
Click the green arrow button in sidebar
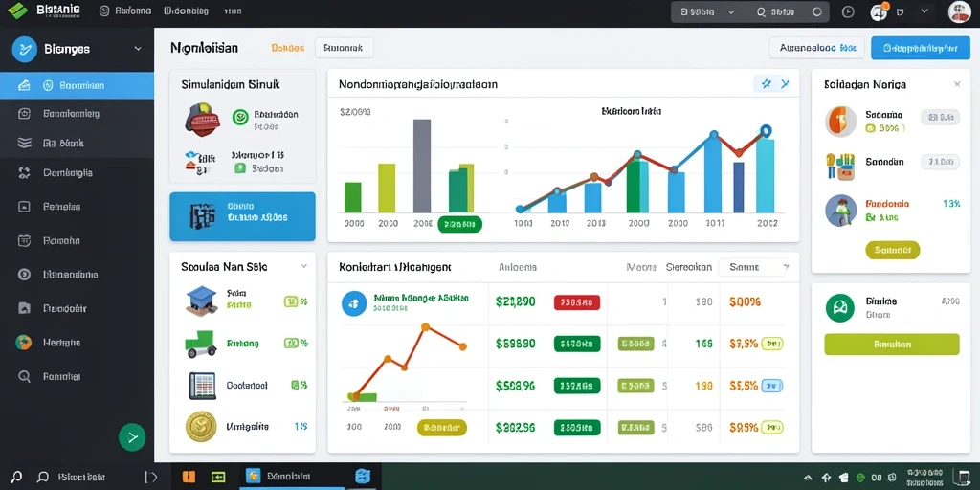pyautogui.click(x=132, y=437)
